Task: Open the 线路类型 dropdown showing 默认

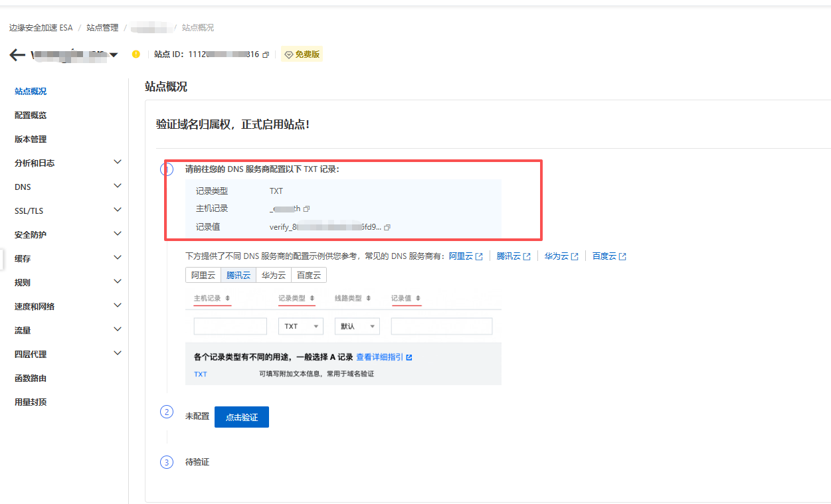Action: coord(357,326)
